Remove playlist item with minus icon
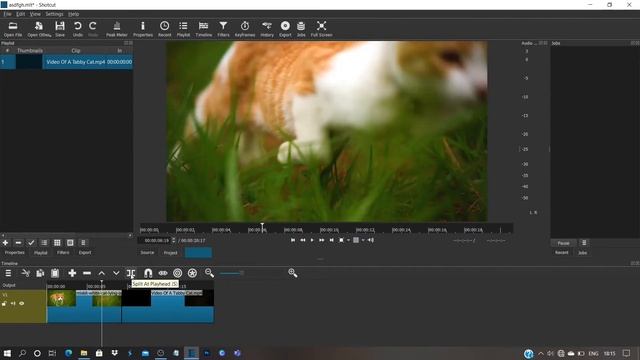Viewport: 640px width, 360px height. pos(18,243)
